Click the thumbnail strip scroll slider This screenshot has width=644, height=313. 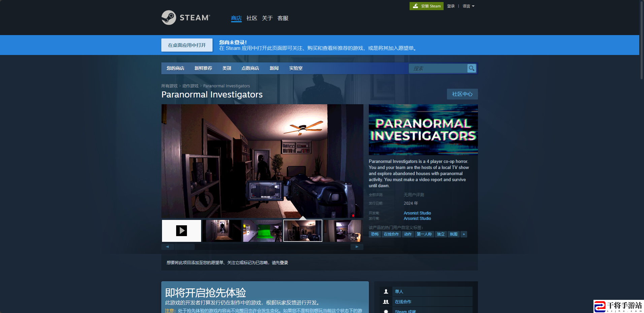point(184,247)
